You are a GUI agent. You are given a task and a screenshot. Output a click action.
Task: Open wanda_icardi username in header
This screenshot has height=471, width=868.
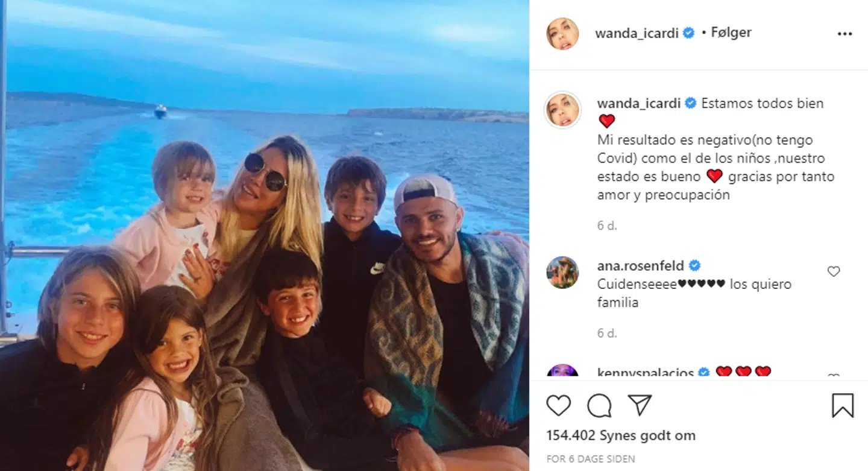tap(637, 33)
